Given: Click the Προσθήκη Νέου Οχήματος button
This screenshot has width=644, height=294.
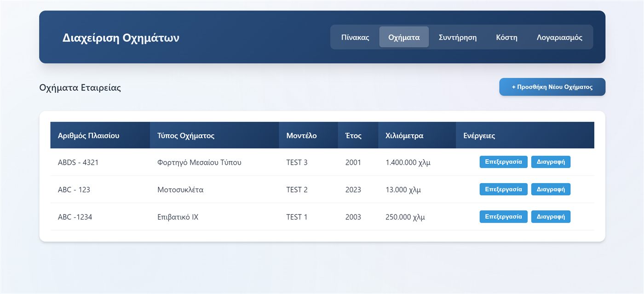Looking at the screenshot, I should pyautogui.click(x=552, y=87).
